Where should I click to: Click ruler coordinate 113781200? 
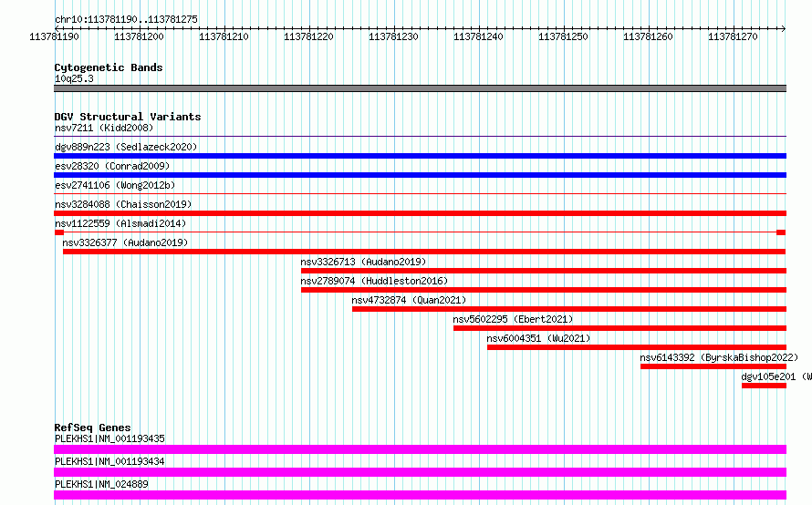click(139, 36)
